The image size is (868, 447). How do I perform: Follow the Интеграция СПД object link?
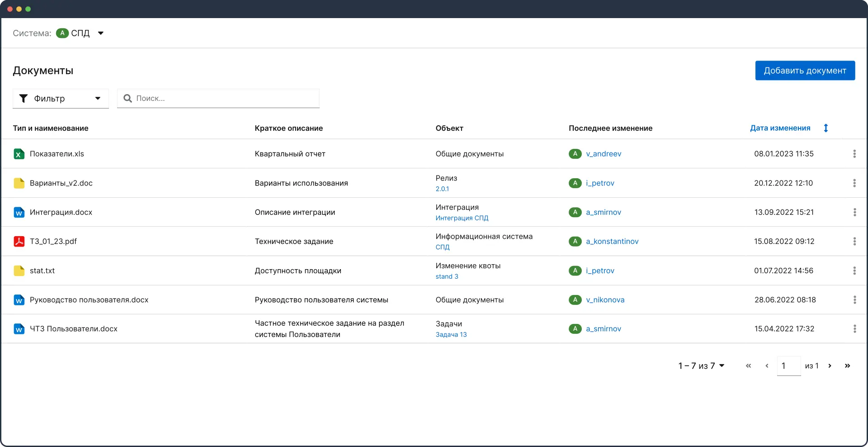462,218
